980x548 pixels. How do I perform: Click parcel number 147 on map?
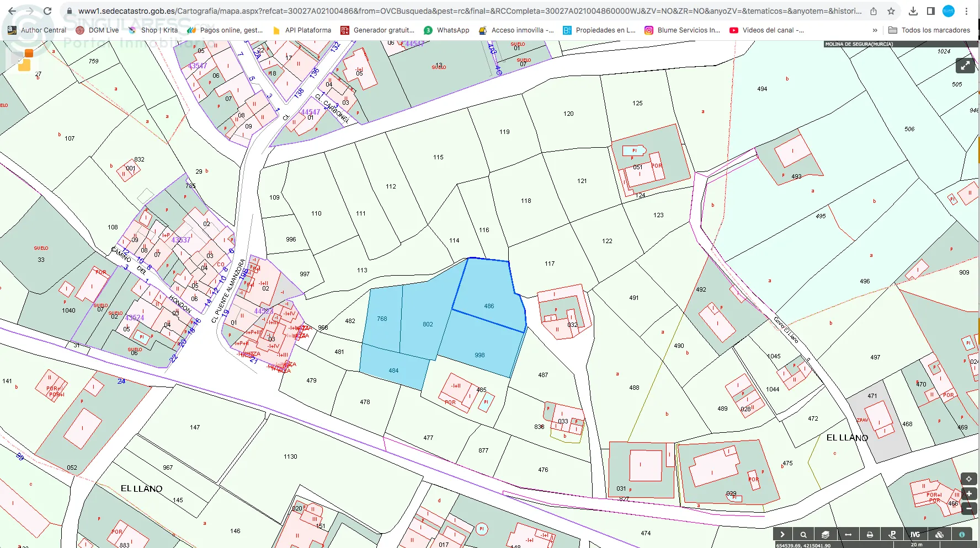click(195, 427)
